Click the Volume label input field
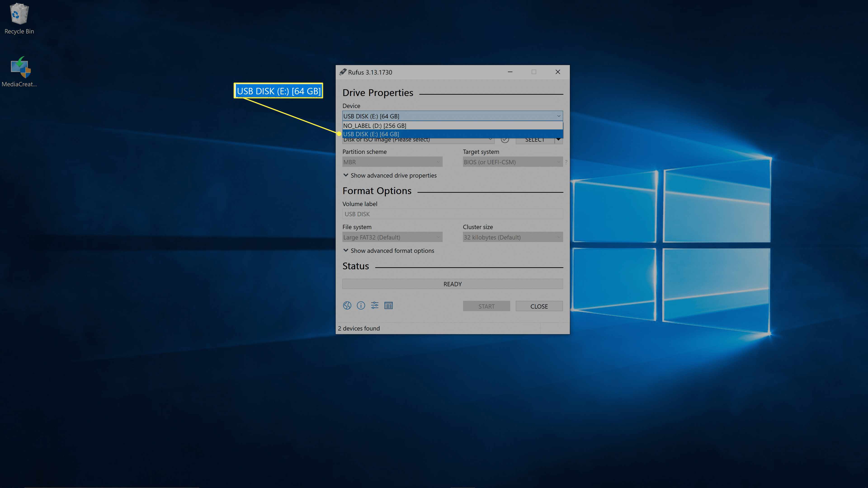The height and width of the screenshot is (488, 868). point(453,214)
